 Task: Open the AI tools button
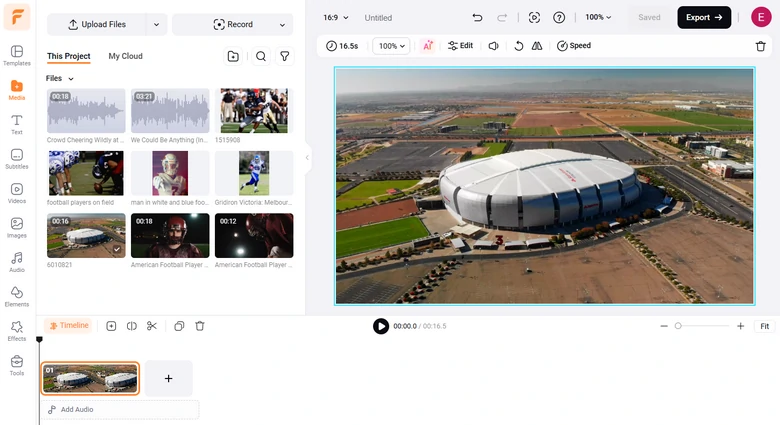click(x=427, y=46)
